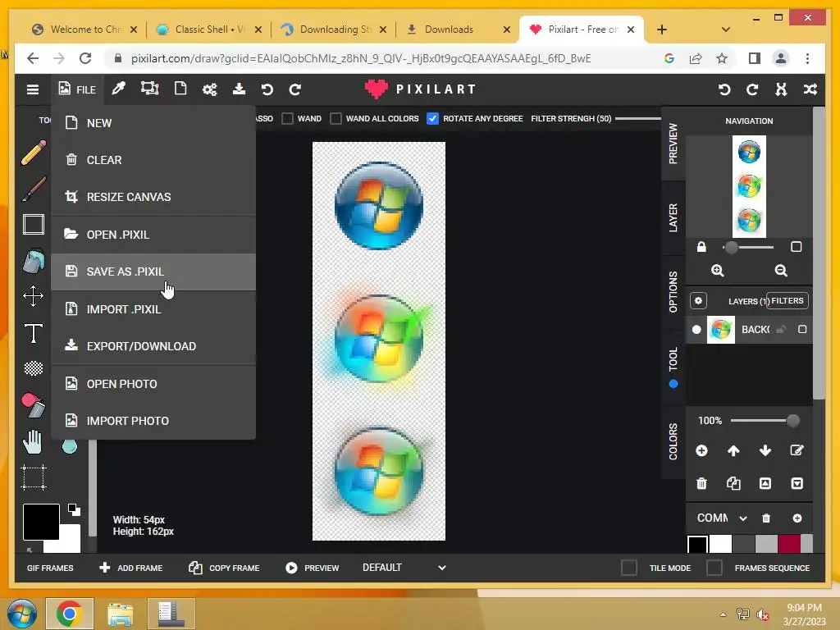Screen dimensions: 840x630
Task: Choose RESIZE CANVAS menu entry
Action: pos(153,197)
